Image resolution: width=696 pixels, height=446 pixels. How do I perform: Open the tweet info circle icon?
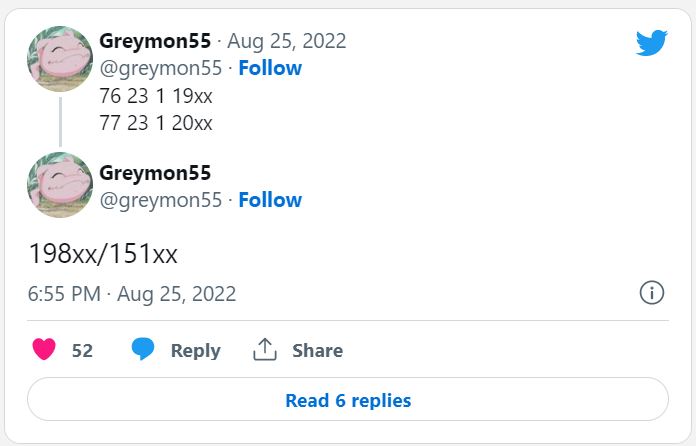coord(652,293)
